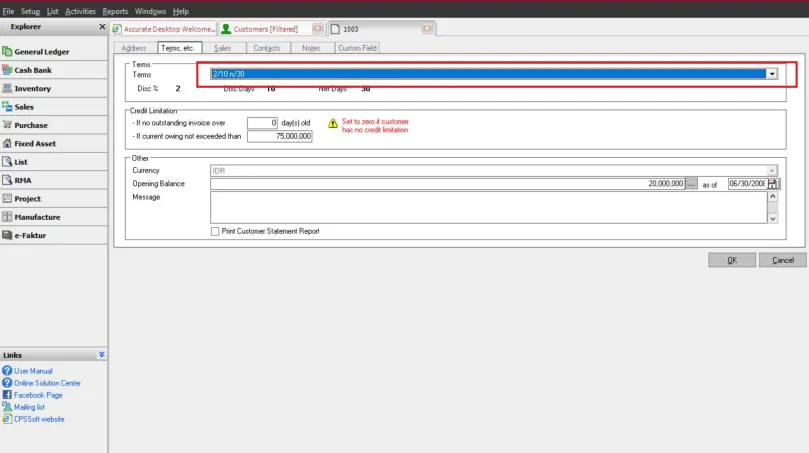Enable Print Customer Statement Report checkbox

coord(215,231)
